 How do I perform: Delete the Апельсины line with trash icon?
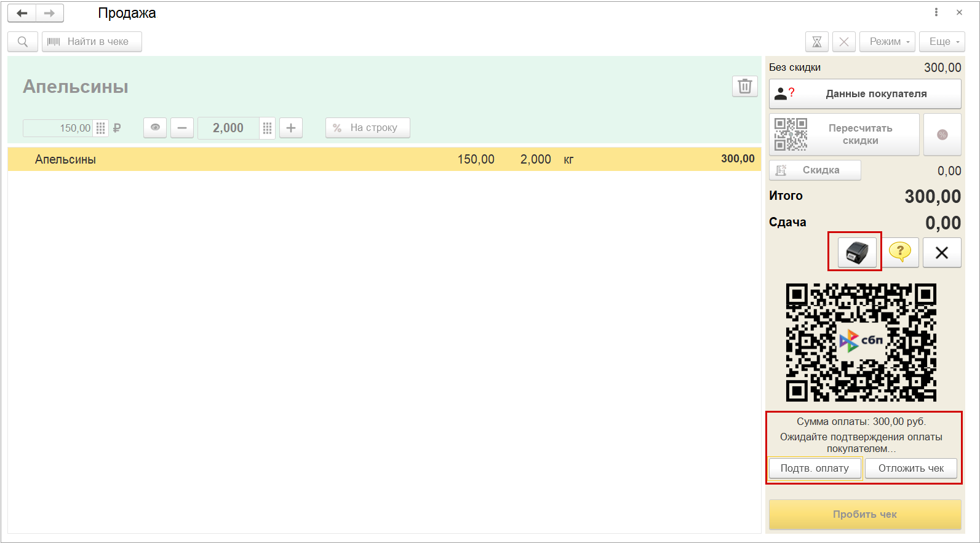click(x=744, y=86)
